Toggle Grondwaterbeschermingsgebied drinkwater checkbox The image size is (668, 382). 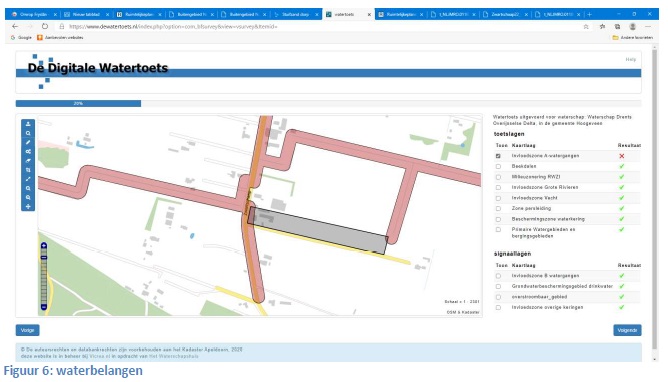pos(498,287)
